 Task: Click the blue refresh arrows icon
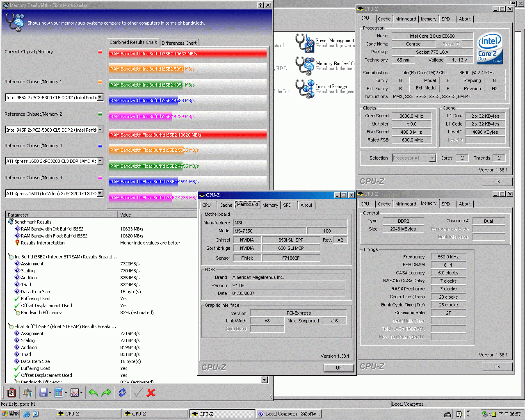[x=122, y=393]
